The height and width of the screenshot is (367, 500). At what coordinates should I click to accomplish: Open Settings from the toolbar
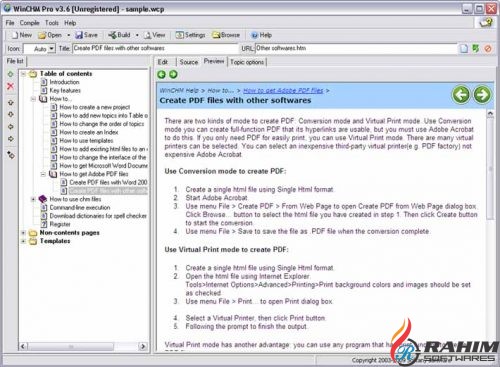[190, 35]
